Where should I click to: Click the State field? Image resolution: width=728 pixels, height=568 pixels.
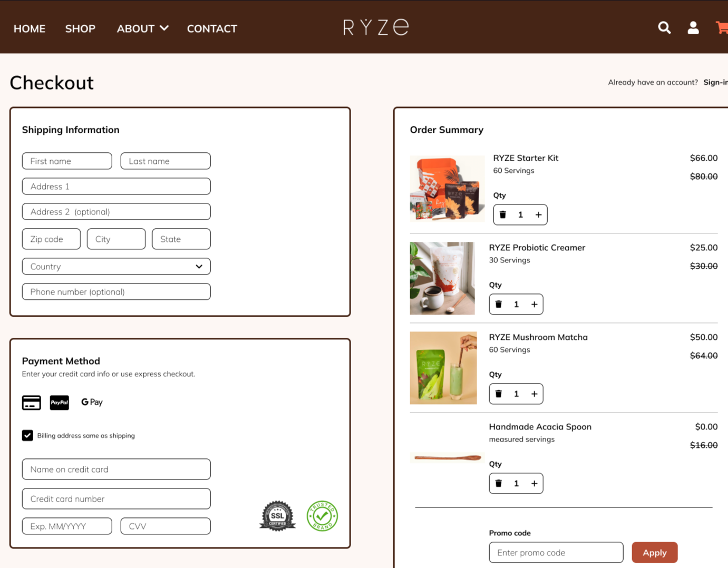pos(181,239)
